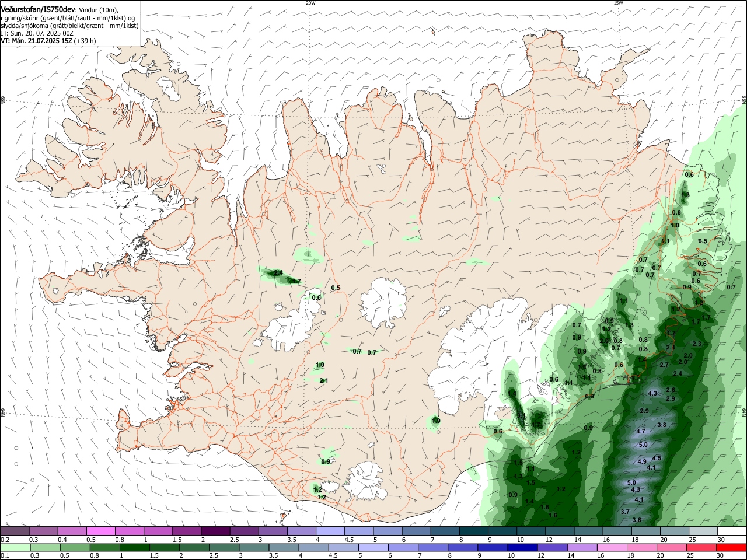Select the rain legend swatch labeled 1

134,547
